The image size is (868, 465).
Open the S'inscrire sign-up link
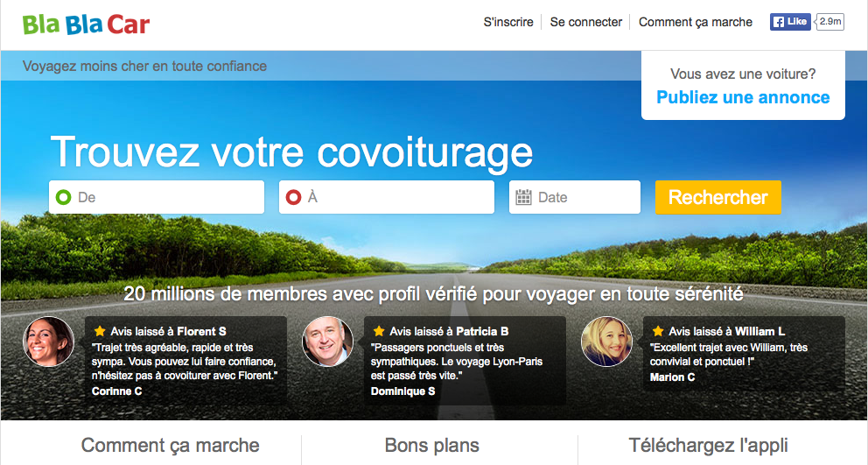(508, 22)
